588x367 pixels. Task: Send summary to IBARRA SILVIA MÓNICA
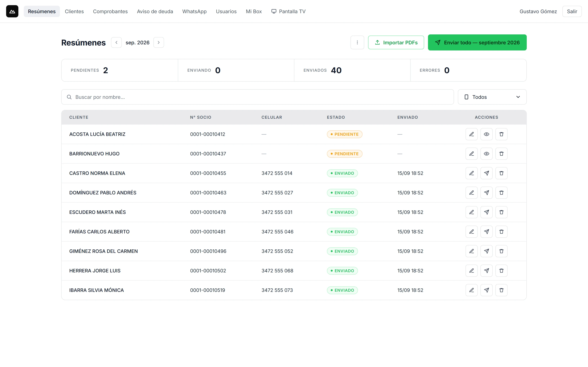coord(486,290)
